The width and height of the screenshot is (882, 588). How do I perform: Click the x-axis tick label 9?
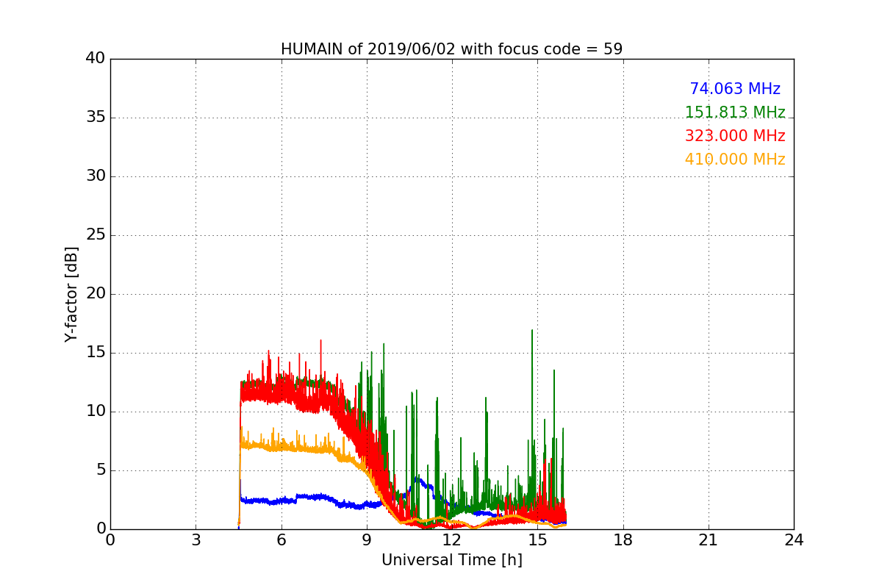tap(367, 539)
